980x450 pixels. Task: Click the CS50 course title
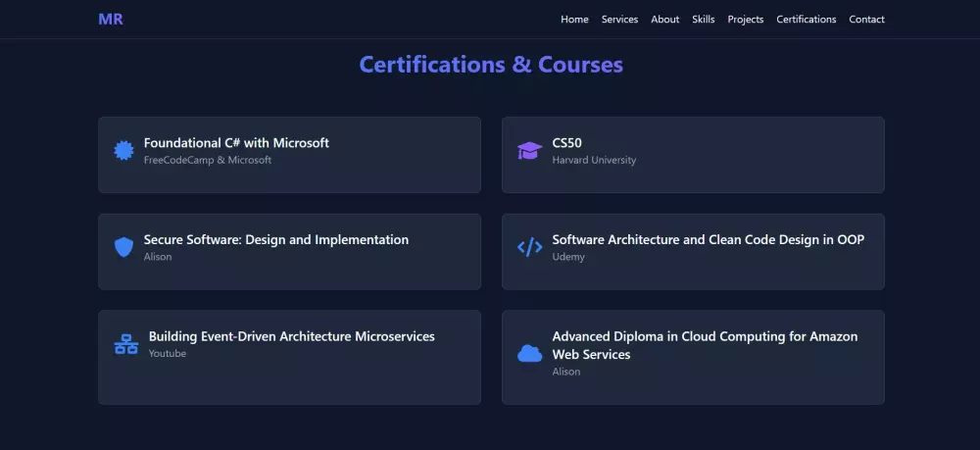(x=566, y=143)
